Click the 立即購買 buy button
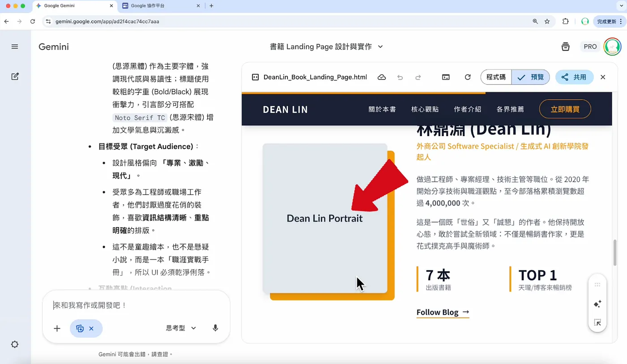 coord(565,109)
